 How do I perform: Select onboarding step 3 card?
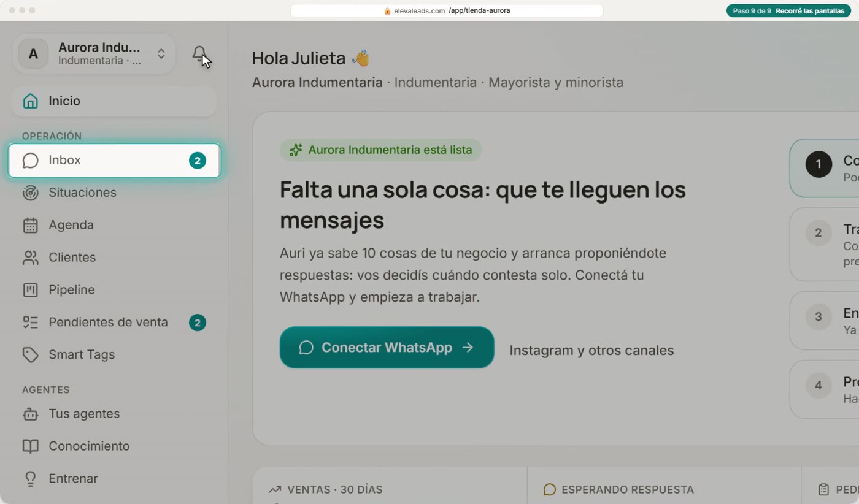[x=824, y=321]
